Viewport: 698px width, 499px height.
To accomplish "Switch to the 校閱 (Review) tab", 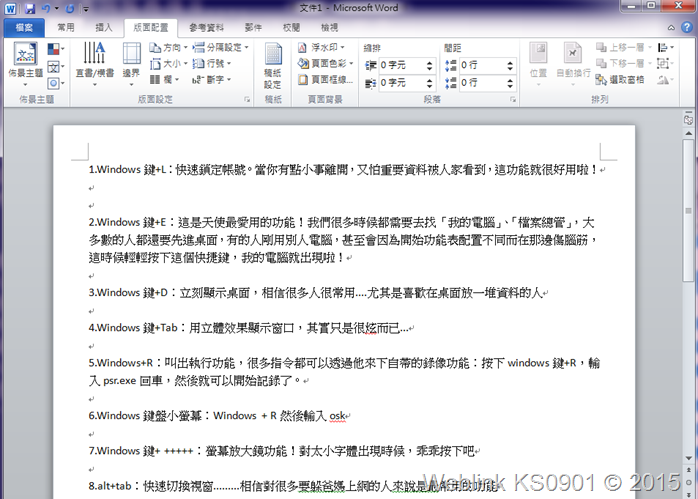I will 291,28.
